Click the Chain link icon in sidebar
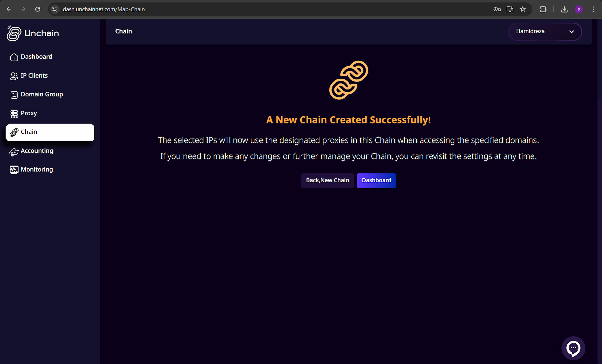The height and width of the screenshot is (364, 602). [x=14, y=133]
